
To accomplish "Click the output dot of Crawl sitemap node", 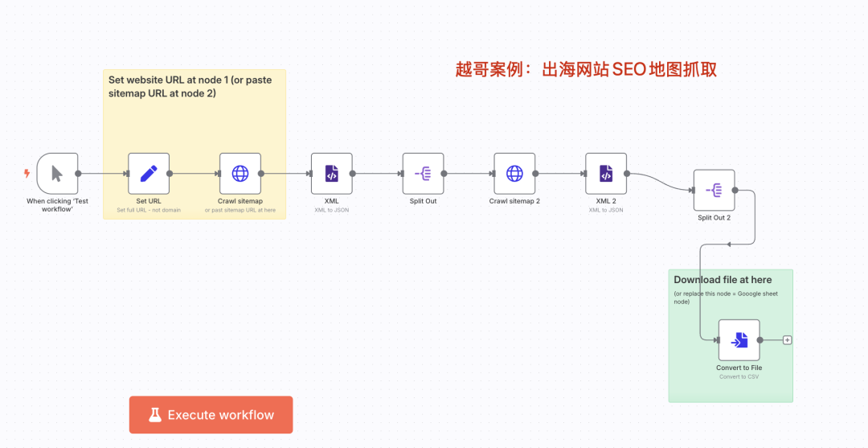I will click(260, 174).
